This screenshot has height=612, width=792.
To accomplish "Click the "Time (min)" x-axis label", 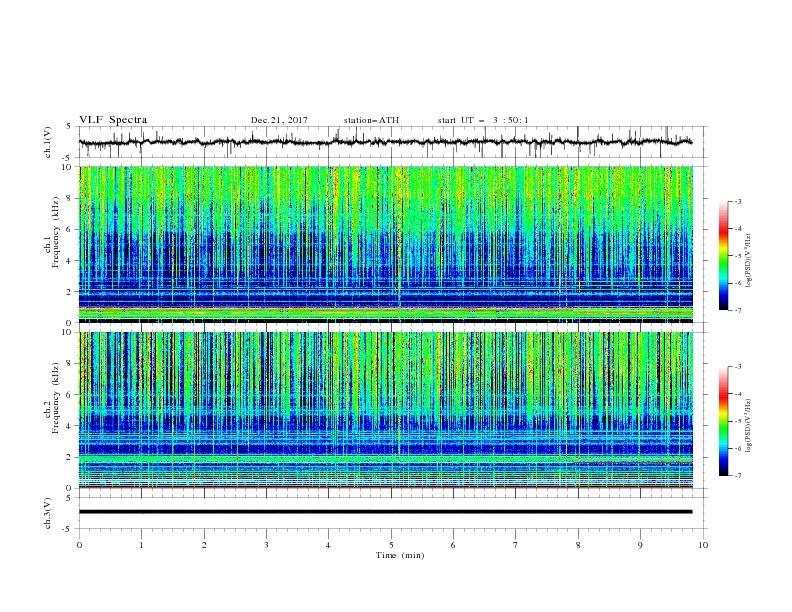I will [400, 555].
